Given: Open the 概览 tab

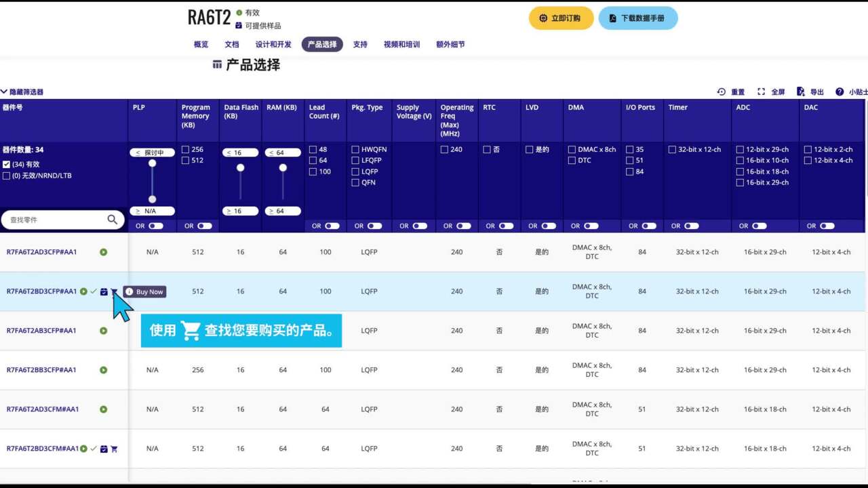Looking at the screenshot, I should (201, 45).
